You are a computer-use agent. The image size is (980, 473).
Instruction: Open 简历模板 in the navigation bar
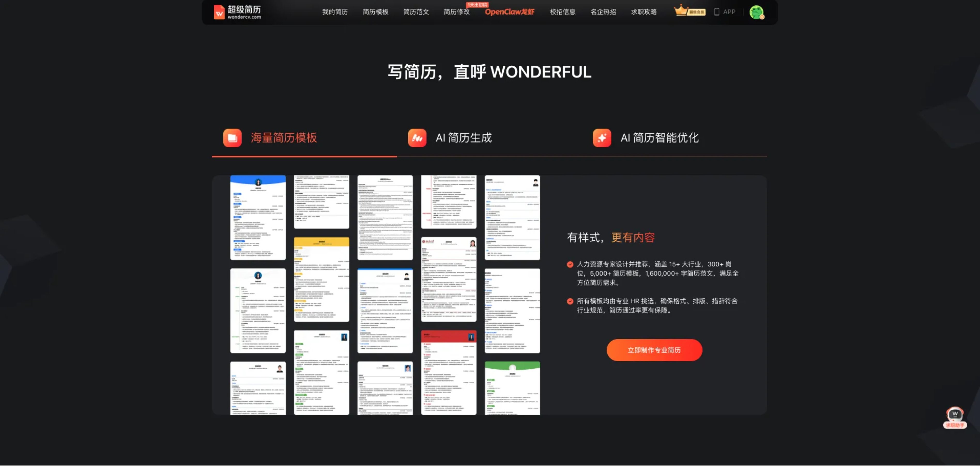(x=376, y=12)
